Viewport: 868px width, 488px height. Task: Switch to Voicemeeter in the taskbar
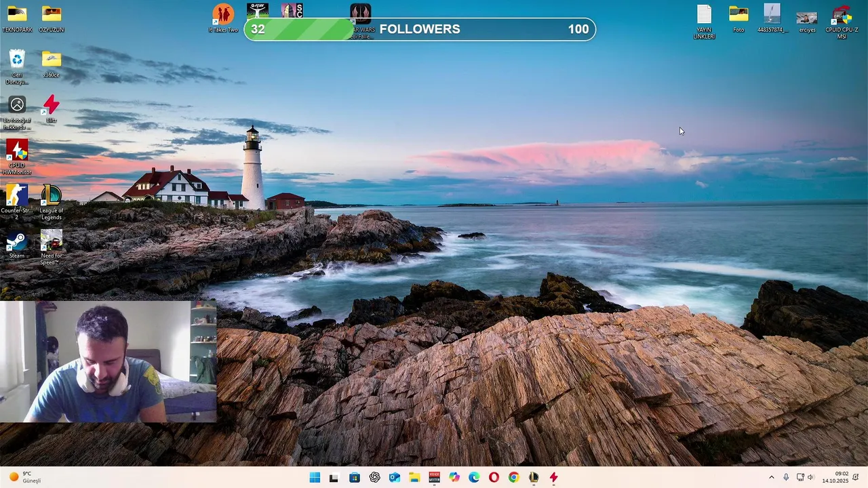tap(434, 477)
